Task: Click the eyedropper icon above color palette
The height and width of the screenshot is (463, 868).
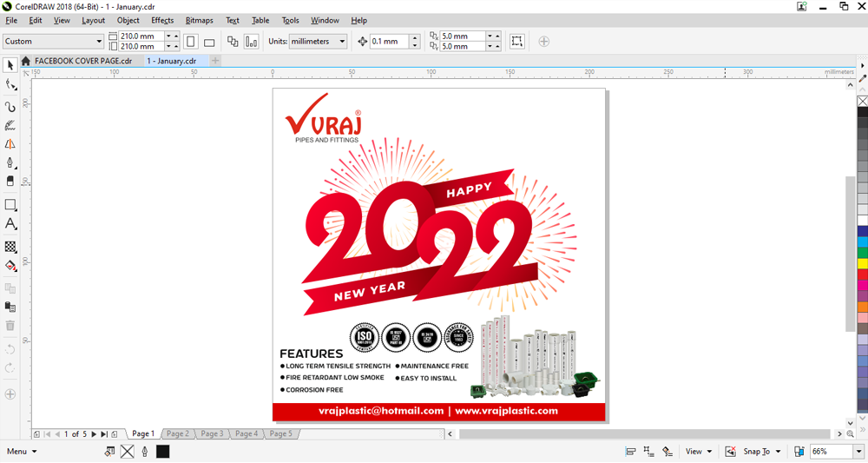Action: point(863,79)
